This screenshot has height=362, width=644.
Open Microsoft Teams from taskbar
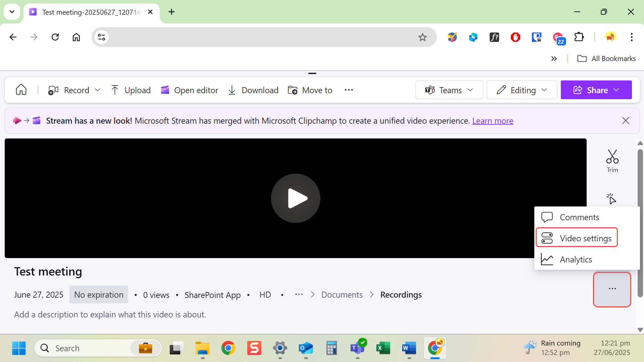(x=358, y=348)
